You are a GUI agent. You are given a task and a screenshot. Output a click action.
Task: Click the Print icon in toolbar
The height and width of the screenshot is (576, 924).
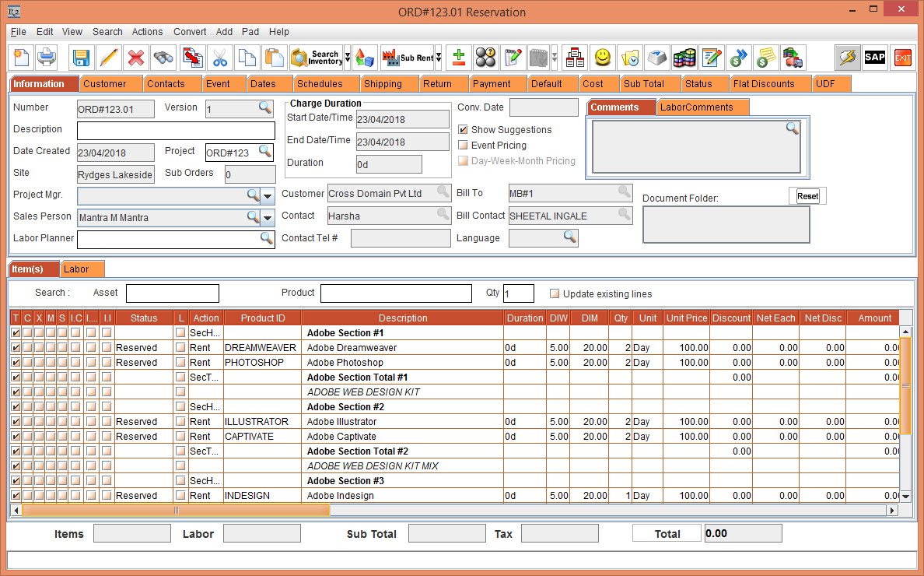point(47,58)
